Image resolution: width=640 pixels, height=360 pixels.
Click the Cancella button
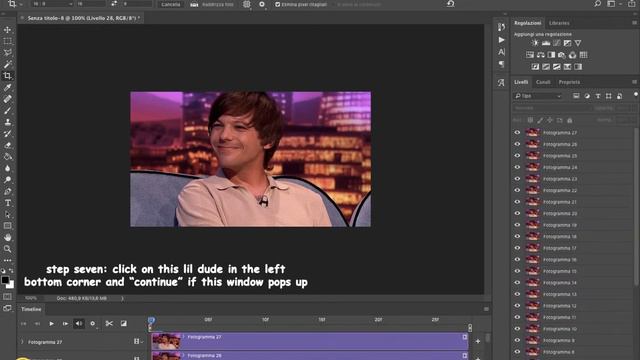pos(171,4)
